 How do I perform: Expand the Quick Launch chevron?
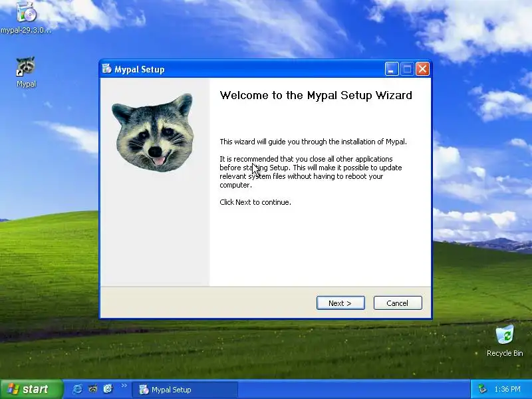pos(124,386)
